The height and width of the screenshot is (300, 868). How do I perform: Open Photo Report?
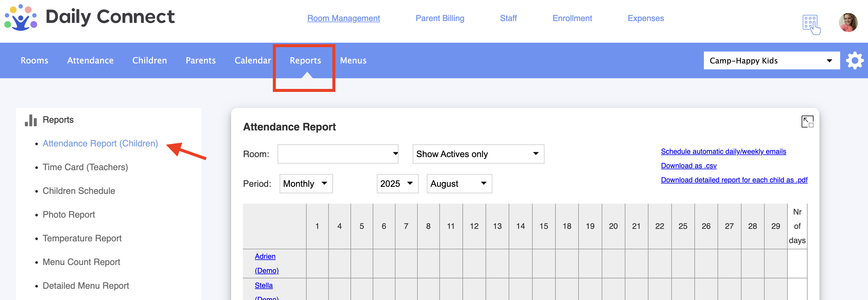(x=69, y=215)
